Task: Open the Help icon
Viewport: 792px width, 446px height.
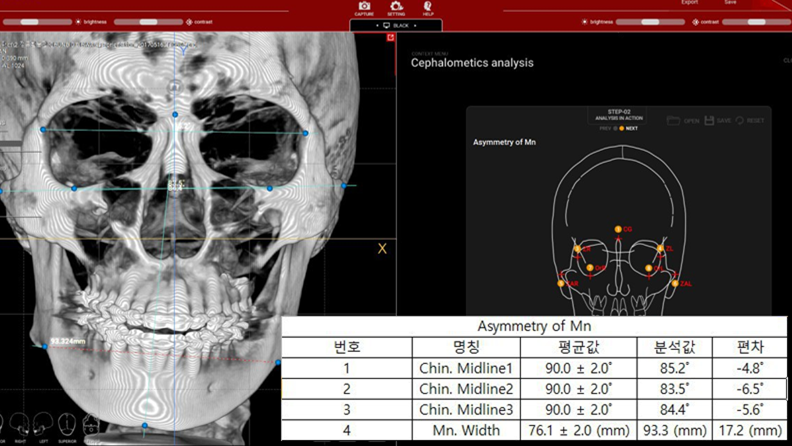Action: click(x=427, y=8)
